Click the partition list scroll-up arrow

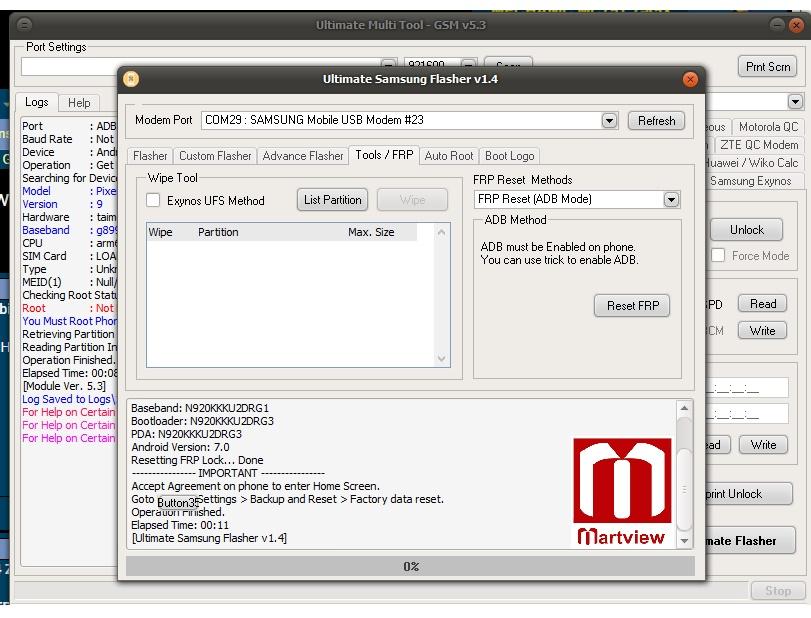click(x=441, y=232)
